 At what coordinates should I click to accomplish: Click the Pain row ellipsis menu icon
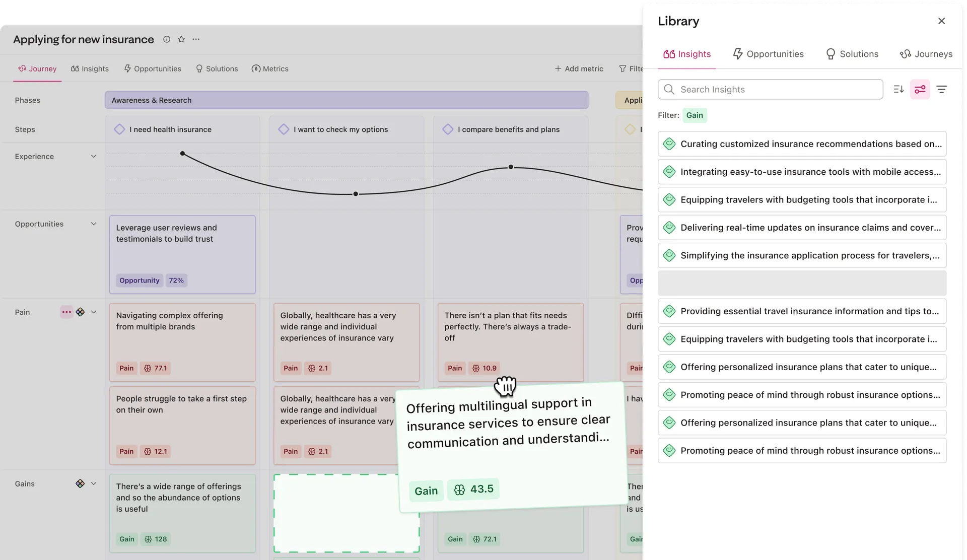coord(66,312)
